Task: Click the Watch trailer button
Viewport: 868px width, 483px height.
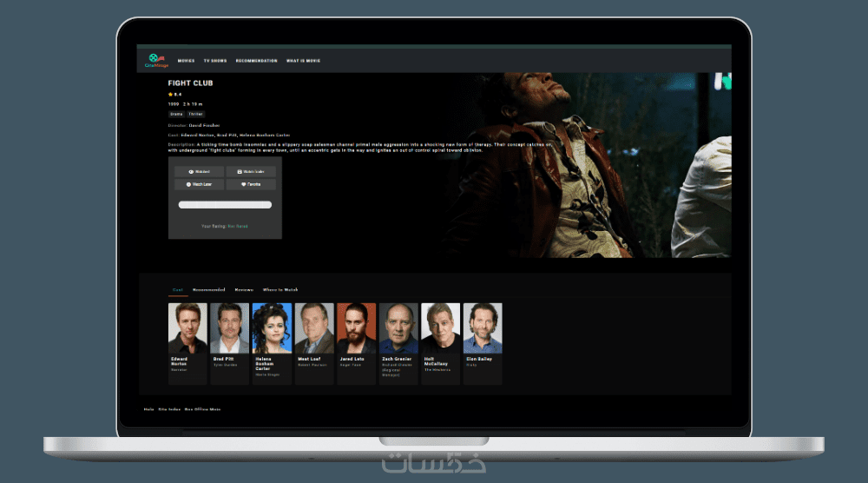Action: 251,172
